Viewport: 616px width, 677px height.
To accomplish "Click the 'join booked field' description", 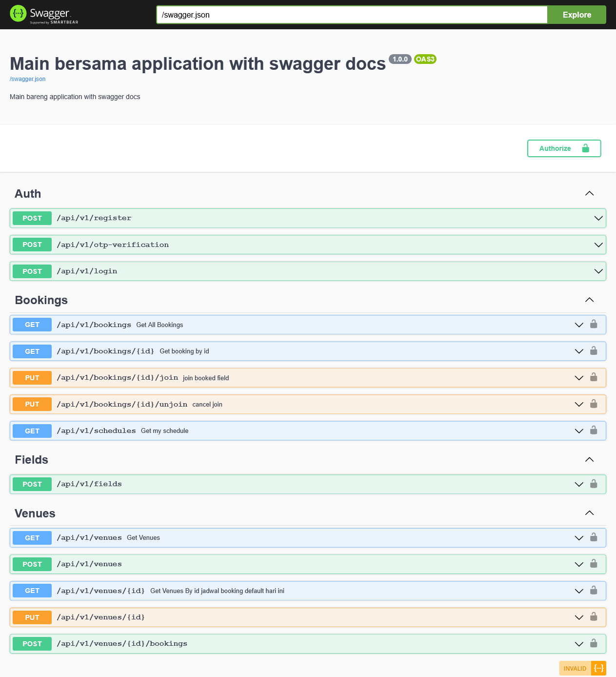I will click(206, 378).
